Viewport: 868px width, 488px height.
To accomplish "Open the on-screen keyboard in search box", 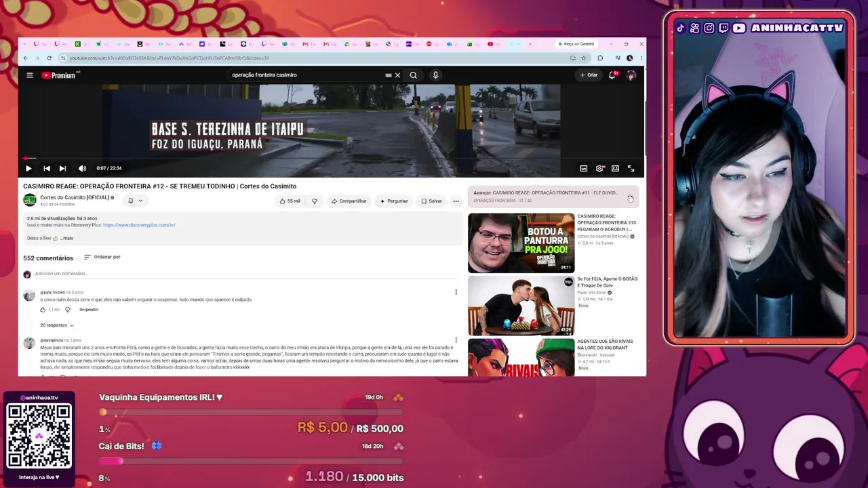I will coord(388,75).
